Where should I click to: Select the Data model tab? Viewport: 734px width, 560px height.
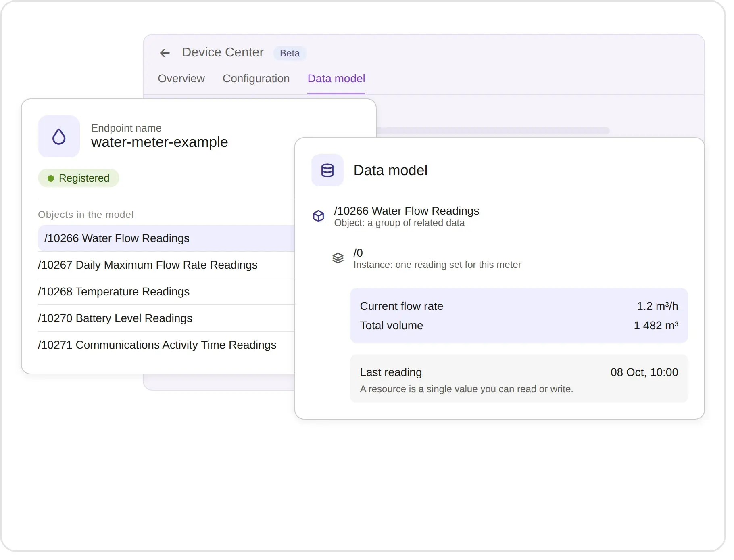pos(336,78)
